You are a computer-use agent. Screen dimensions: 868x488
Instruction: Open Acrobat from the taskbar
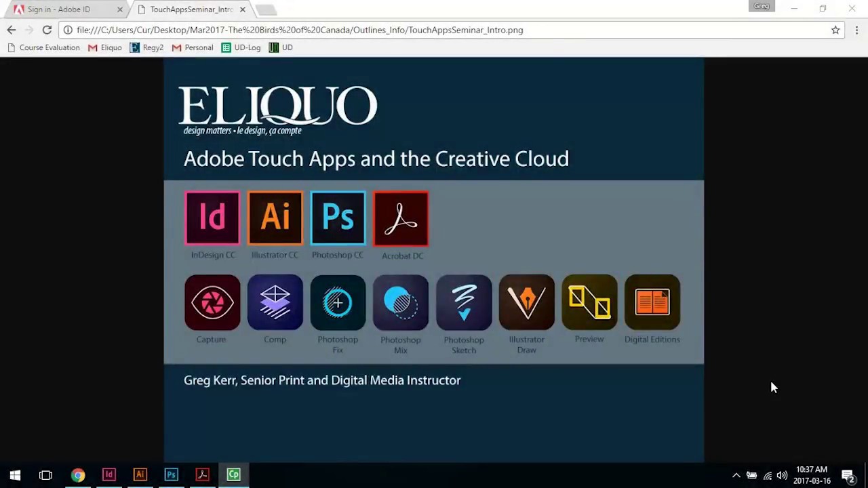click(x=202, y=475)
